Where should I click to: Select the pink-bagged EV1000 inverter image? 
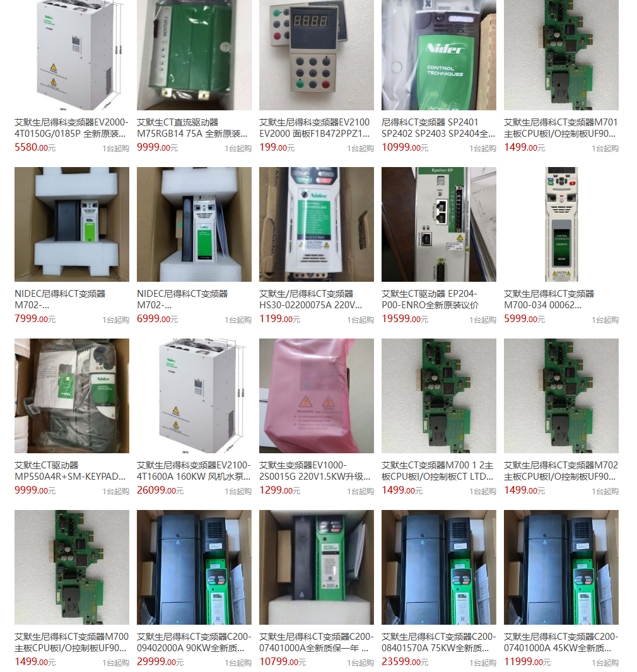click(317, 395)
